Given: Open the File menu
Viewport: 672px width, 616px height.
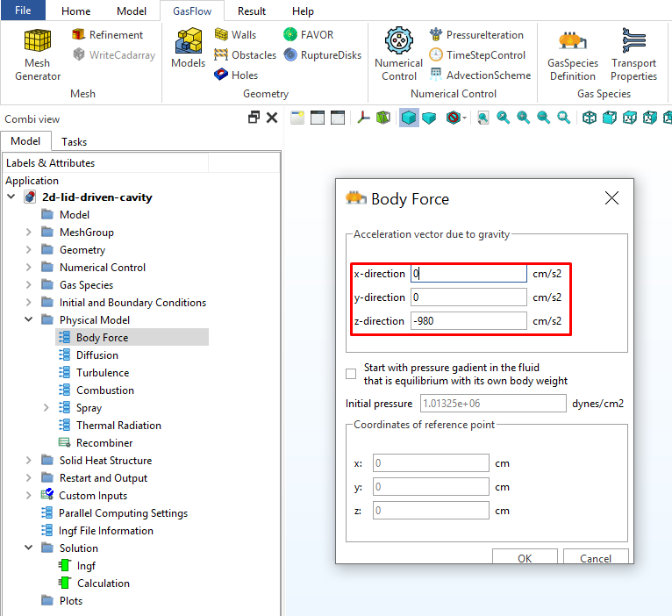Looking at the screenshot, I should pyautogui.click(x=24, y=11).
